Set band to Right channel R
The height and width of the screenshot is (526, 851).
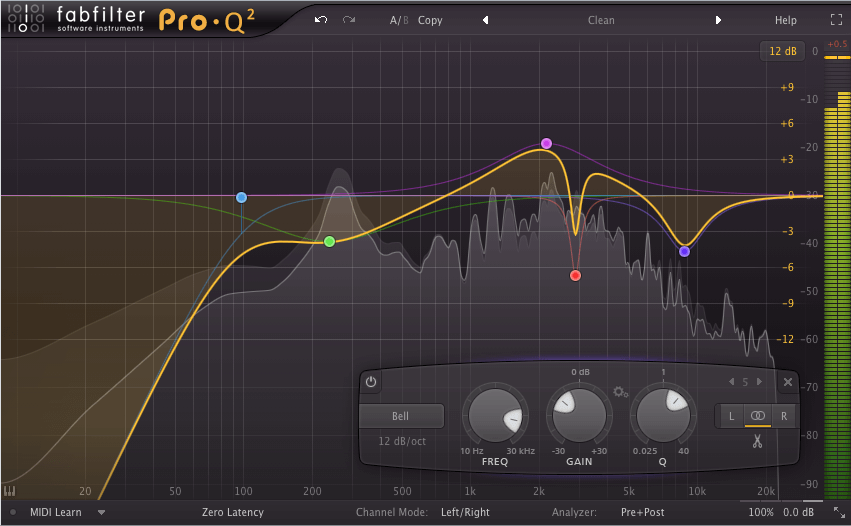tap(784, 416)
